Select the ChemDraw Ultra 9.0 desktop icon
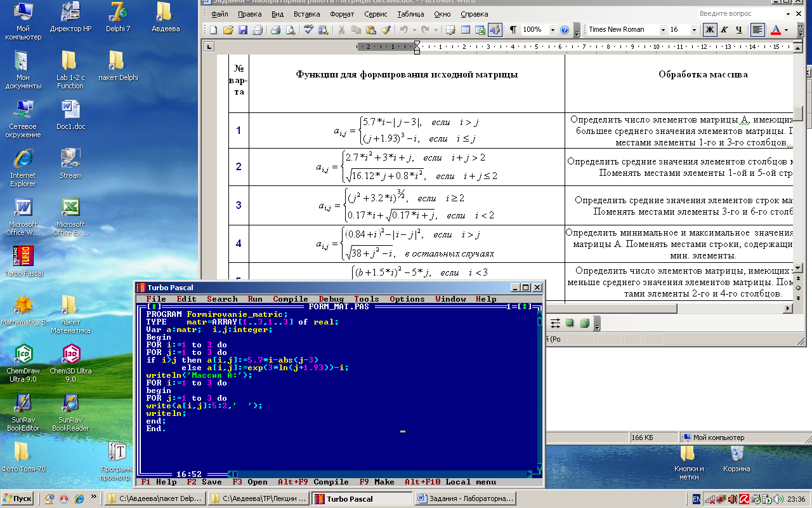Viewport: 812px width, 508px height. pyautogui.click(x=23, y=363)
